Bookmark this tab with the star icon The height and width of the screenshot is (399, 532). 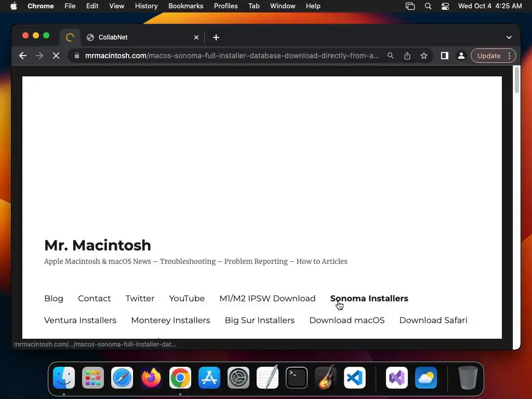click(424, 56)
